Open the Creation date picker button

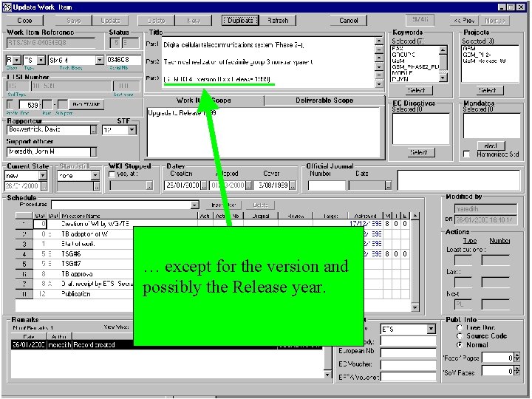[204, 185]
